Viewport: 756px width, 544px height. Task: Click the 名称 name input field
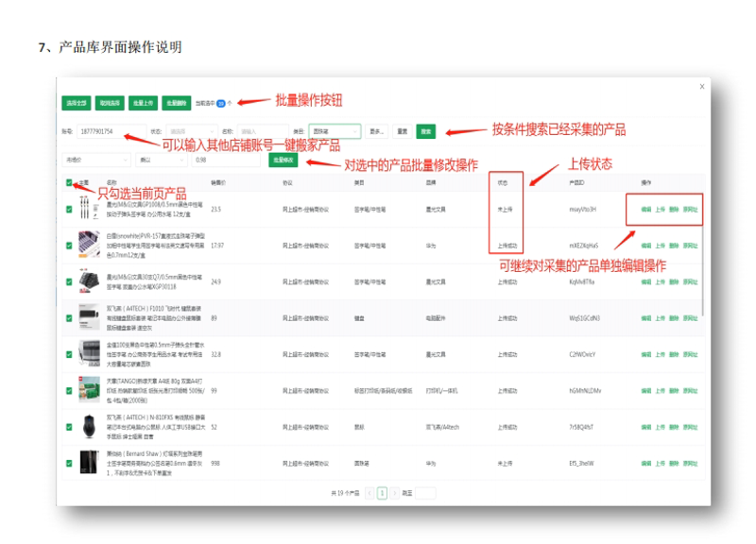pos(263,131)
